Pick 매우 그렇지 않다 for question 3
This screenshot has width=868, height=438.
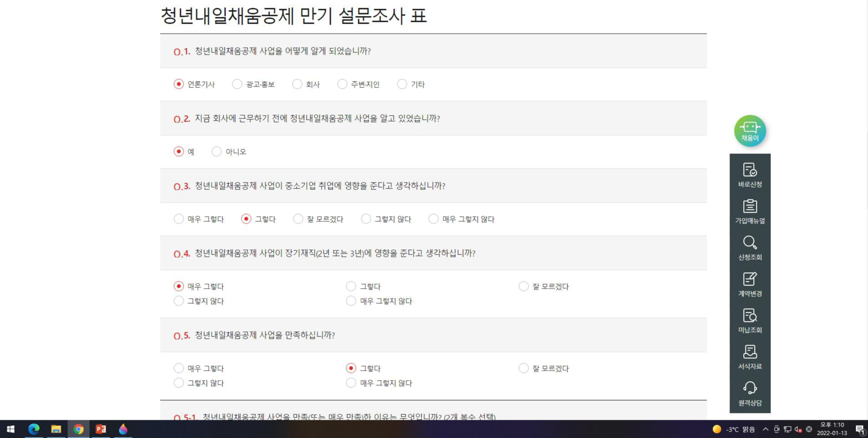(x=433, y=219)
